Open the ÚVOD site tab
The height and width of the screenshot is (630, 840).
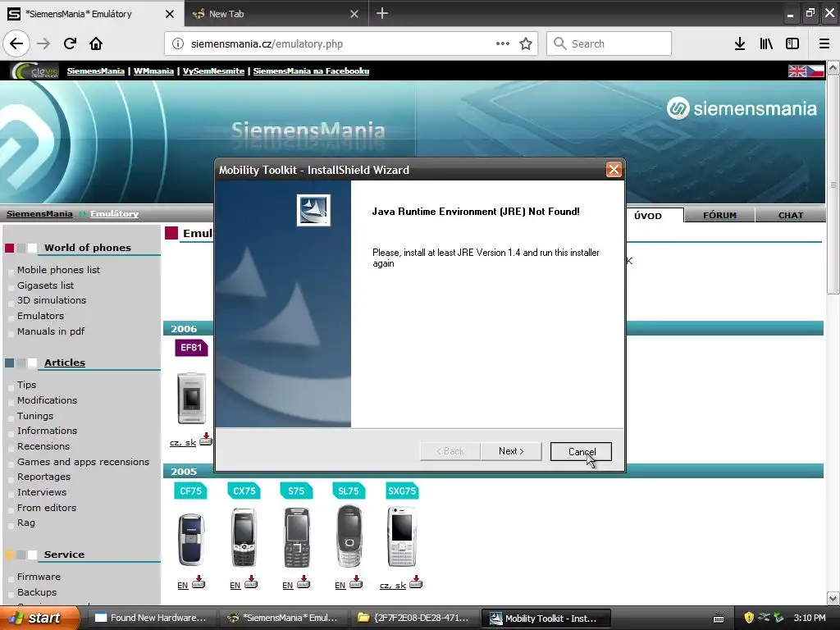tap(648, 216)
